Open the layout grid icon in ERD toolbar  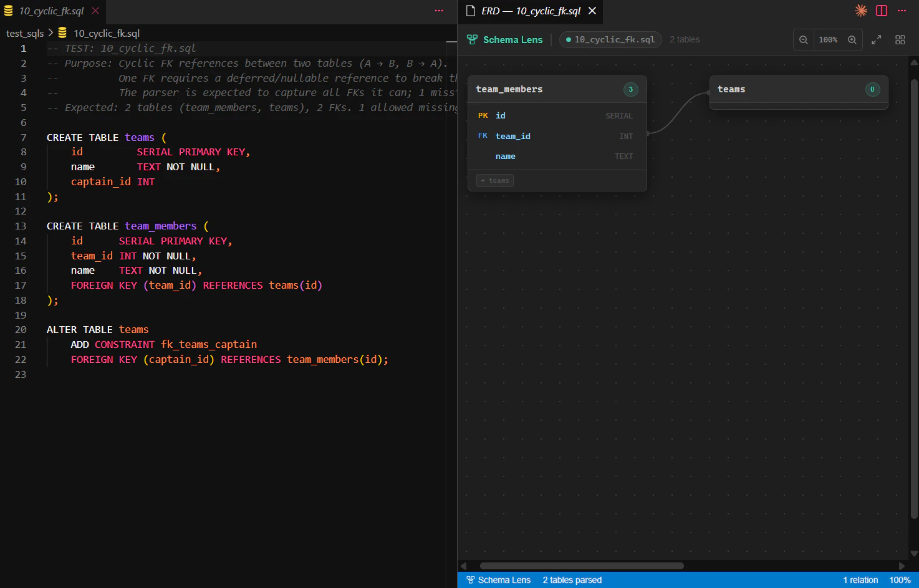click(900, 39)
